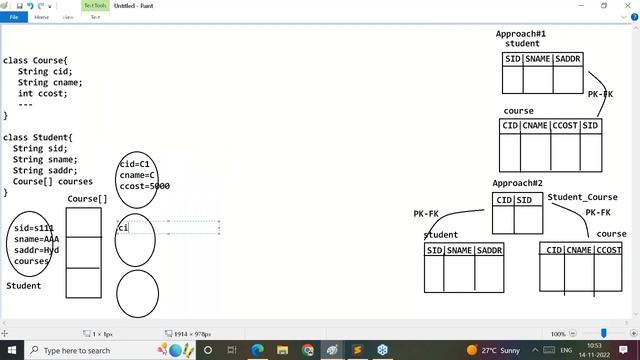Switch to the Home ribbon tab
The image size is (640, 360).
pos(42,17)
